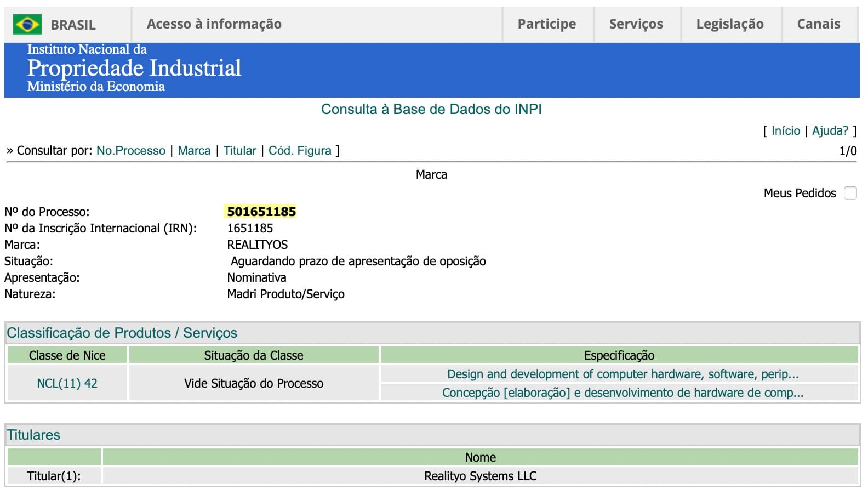This screenshot has height=500, width=868.
Task: Click the Classe de Nice column header
Action: pos(67,355)
